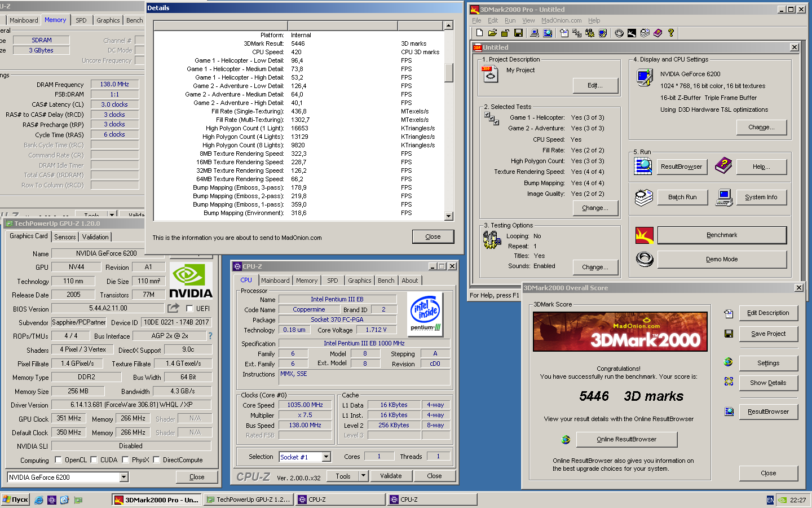Enable OpenCL checkbox in GPU-Z
The image size is (812, 508).
58,459
